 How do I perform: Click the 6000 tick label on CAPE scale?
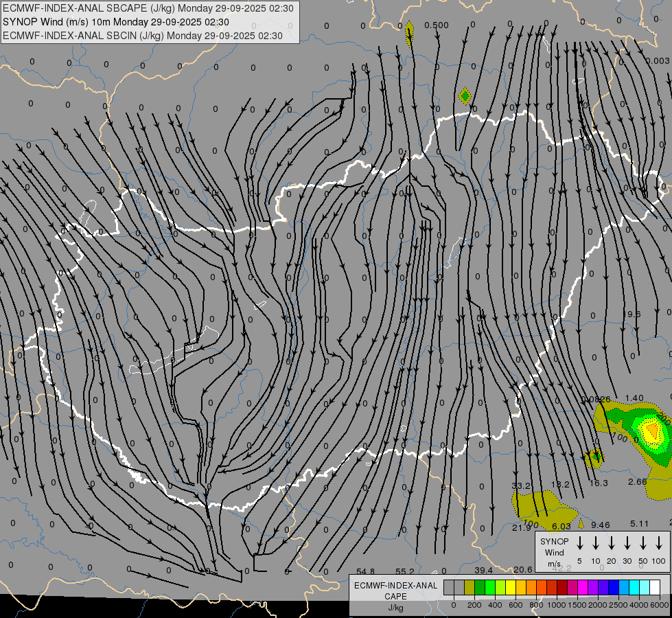[660, 605]
